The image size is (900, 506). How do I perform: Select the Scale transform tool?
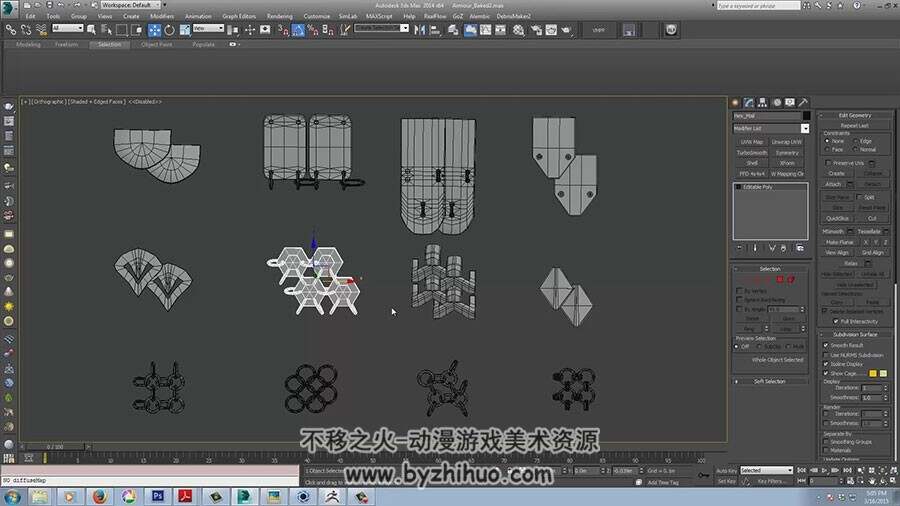[x=185, y=30]
